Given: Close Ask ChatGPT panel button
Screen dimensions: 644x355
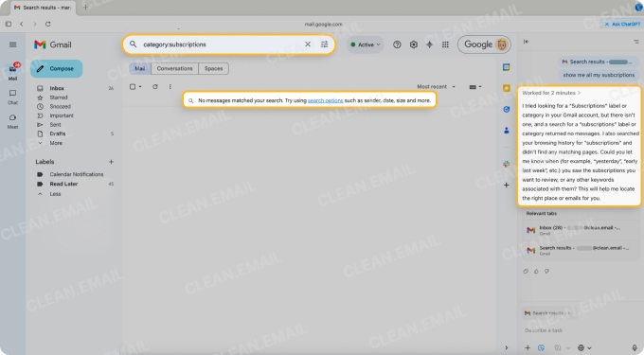Looking at the screenshot, I should tap(621, 25).
